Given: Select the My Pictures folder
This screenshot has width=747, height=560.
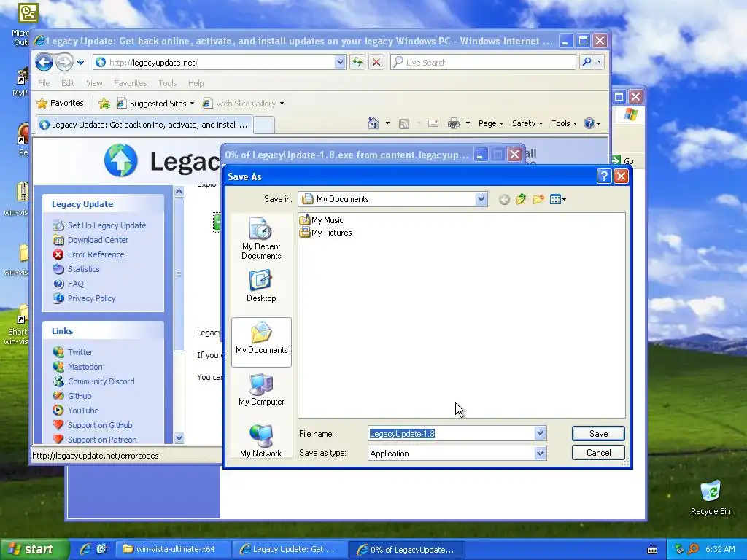Looking at the screenshot, I should point(326,233).
